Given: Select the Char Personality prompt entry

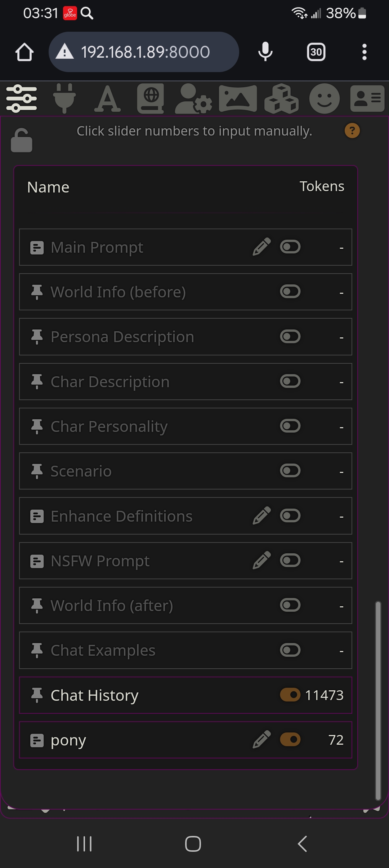Looking at the screenshot, I should (185, 426).
